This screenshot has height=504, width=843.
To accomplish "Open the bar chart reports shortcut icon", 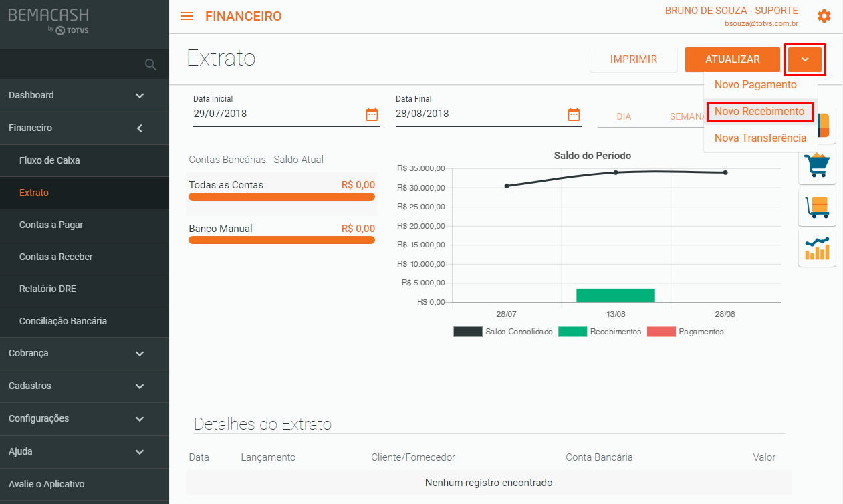I will coord(817,249).
